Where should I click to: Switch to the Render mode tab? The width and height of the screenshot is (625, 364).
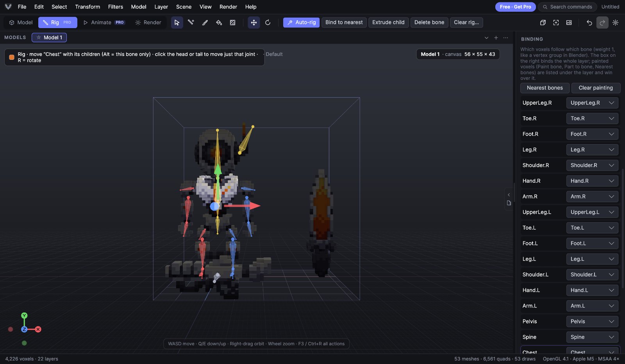click(x=148, y=23)
